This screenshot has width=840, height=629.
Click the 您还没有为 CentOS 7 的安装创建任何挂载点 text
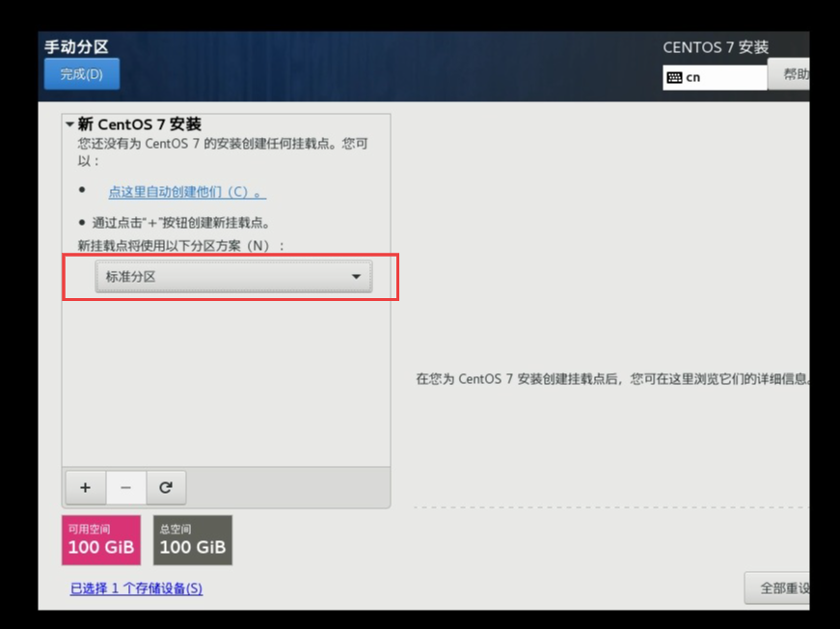(223, 152)
